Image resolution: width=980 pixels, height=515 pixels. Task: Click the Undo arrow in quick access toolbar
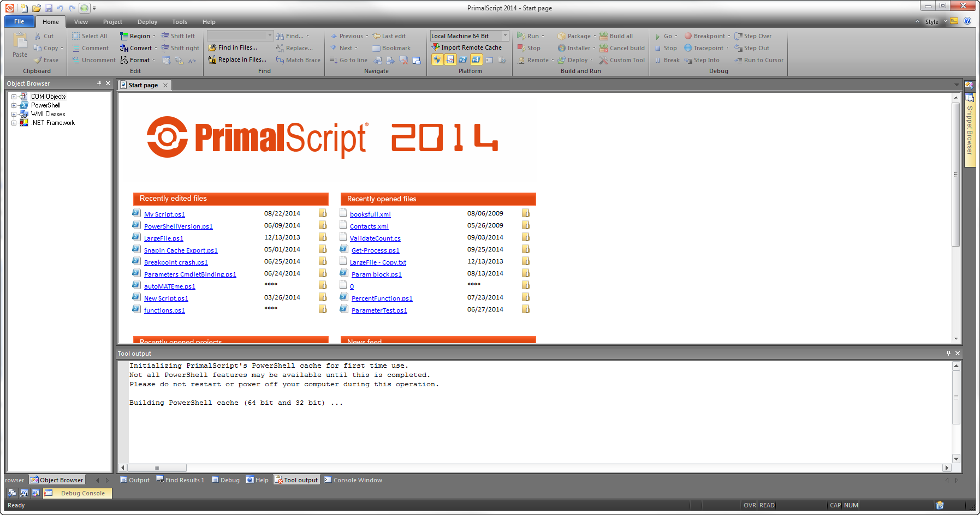pyautogui.click(x=60, y=8)
